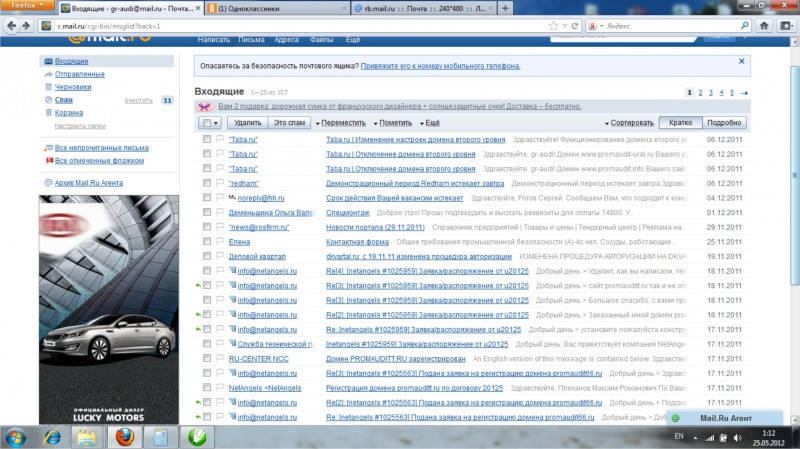Click the flag icon on the redham row
Screen dimensions: 800x449
pos(220,183)
